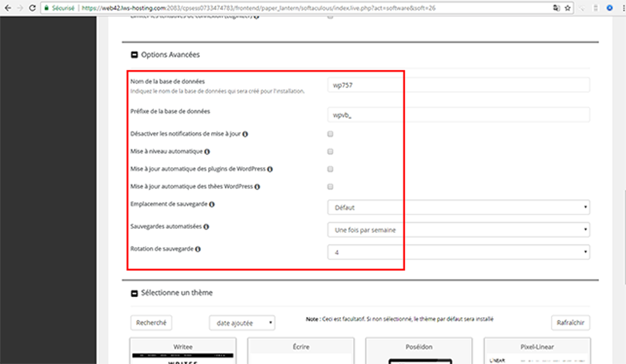Select the Poséidon theme card
626x364 pixels.
point(419,351)
